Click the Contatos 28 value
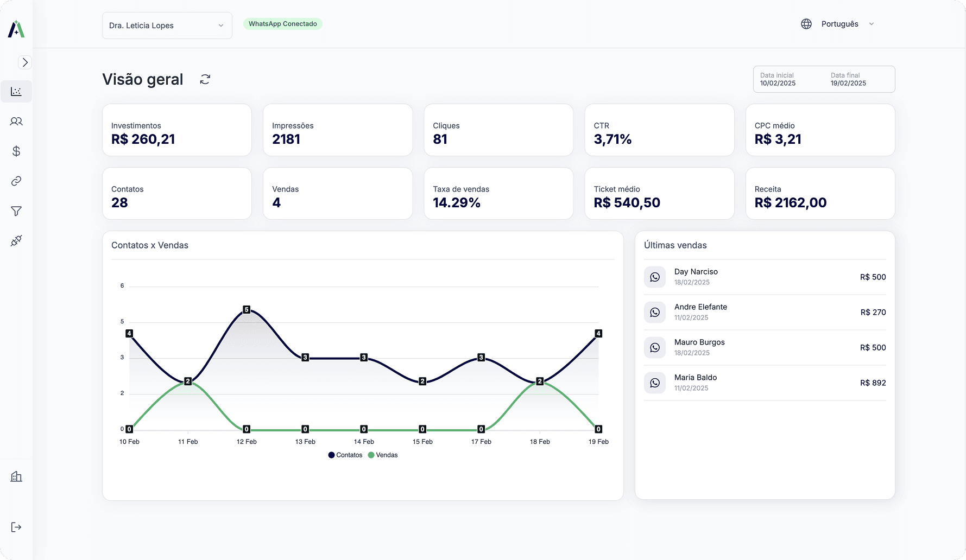The width and height of the screenshot is (966, 560). coord(119,203)
